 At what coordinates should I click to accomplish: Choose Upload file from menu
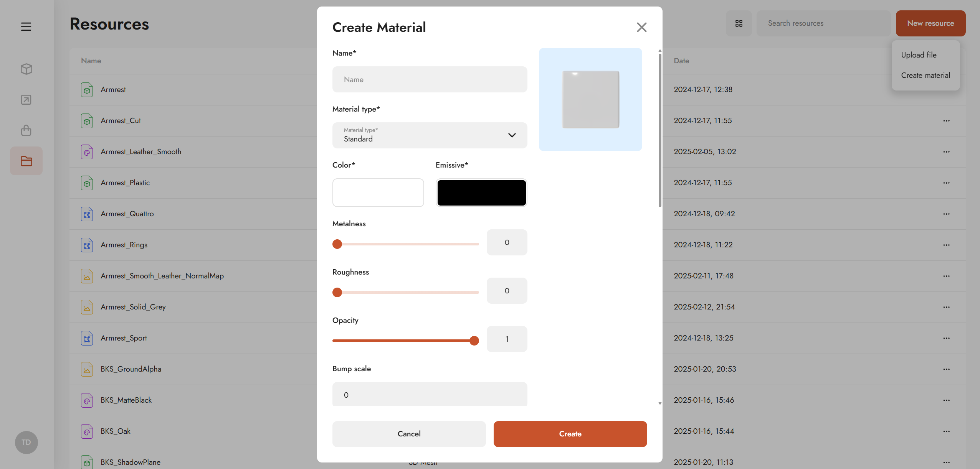pos(919,55)
